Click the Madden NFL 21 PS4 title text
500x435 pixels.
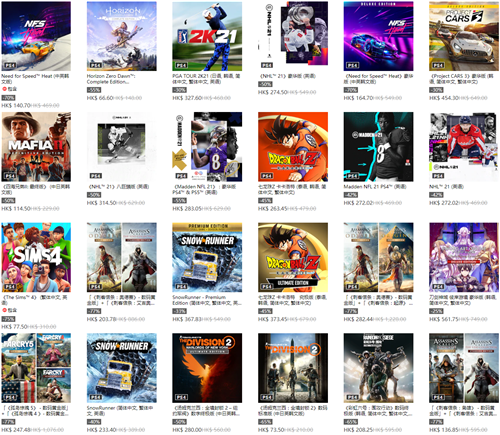pyautogui.click(x=375, y=187)
